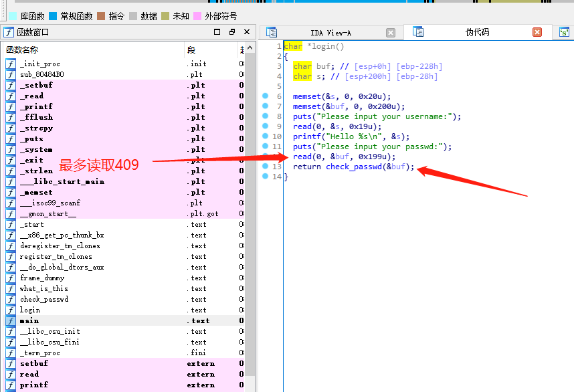The width and height of the screenshot is (574, 392).
Task: Select the _start function row
Action: point(124,224)
